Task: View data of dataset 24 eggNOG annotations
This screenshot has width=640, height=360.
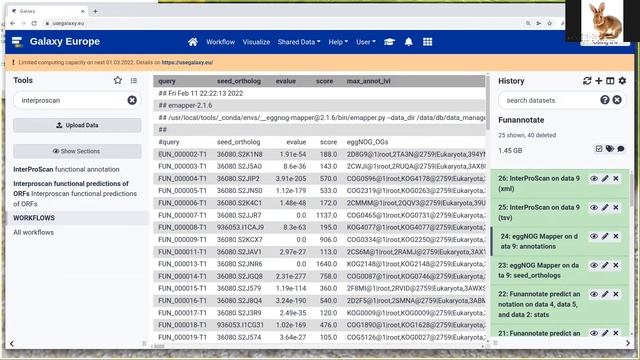Action: [x=594, y=236]
